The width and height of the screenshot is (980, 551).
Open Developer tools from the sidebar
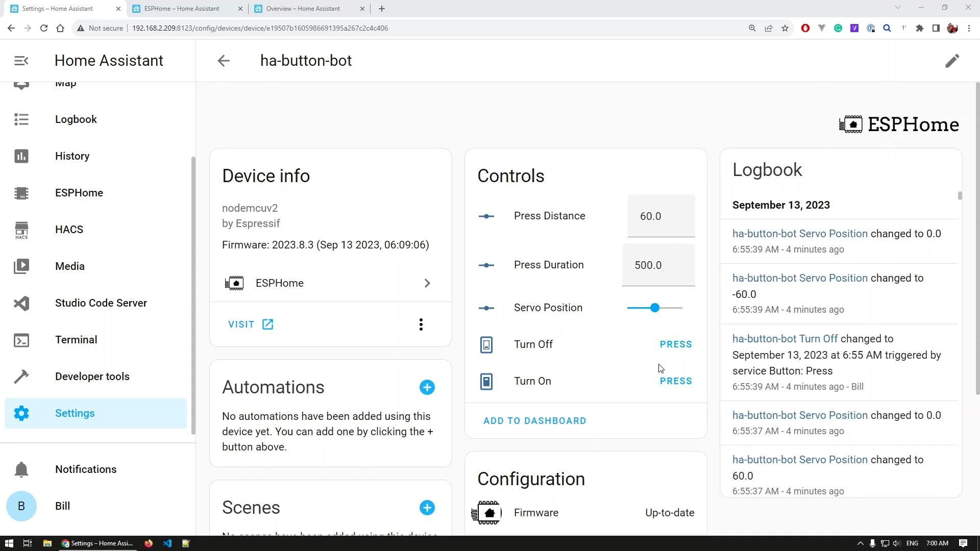tap(92, 377)
